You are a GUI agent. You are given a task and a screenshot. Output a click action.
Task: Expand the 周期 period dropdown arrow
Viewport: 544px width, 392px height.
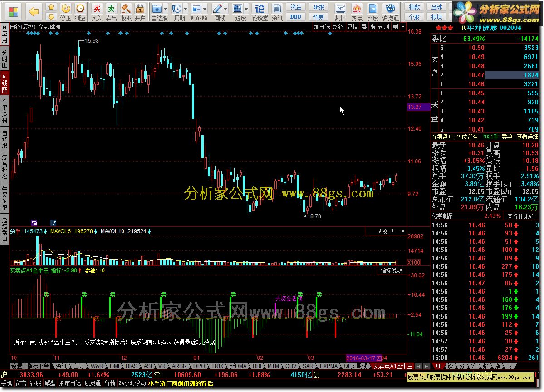(185, 9)
